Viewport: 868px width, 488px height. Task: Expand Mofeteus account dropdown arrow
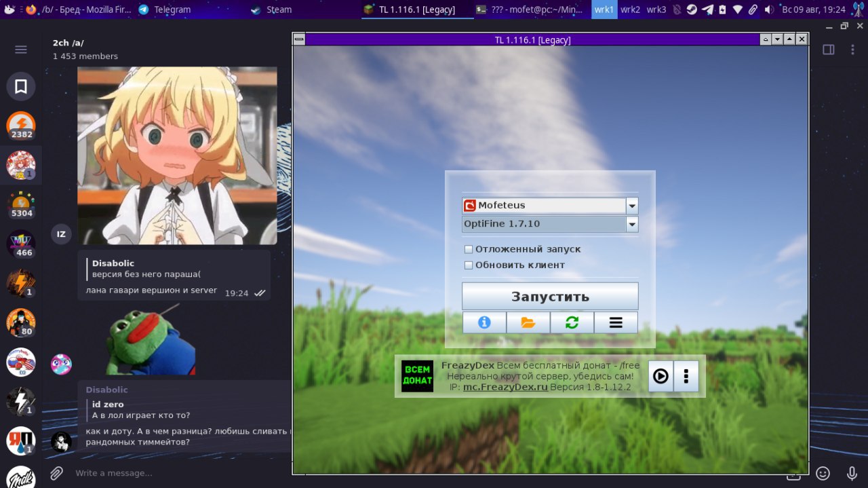click(632, 206)
